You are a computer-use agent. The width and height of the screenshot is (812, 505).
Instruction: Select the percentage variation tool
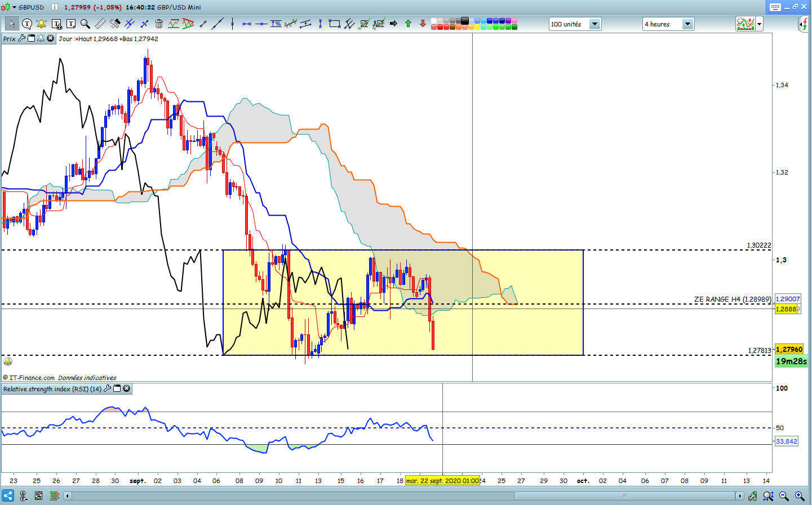[276, 24]
